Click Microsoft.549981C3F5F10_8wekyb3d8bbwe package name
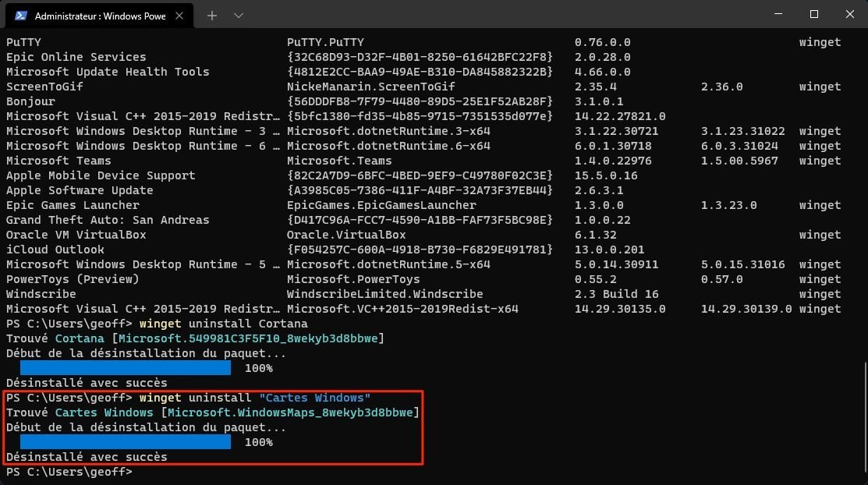868x485 pixels. 248,338
